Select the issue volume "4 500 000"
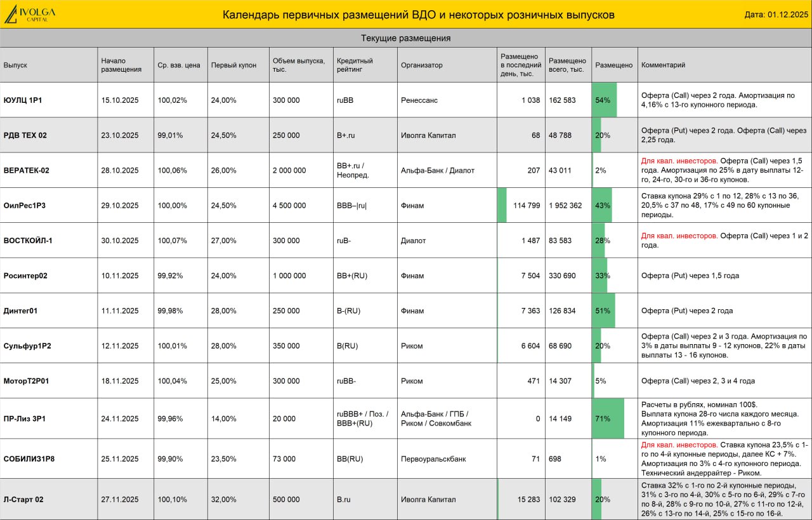812x520 pixels. (289, 206)
